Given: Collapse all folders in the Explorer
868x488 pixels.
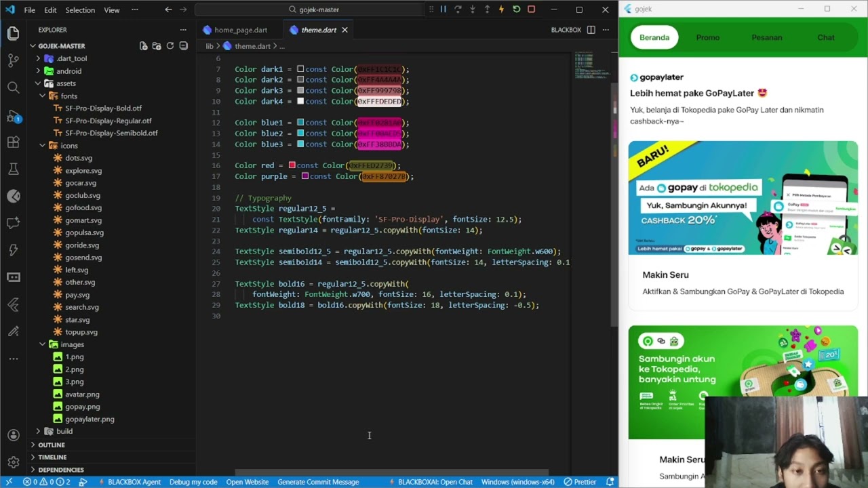Looking at the screenshot, I should pos(183,46).
